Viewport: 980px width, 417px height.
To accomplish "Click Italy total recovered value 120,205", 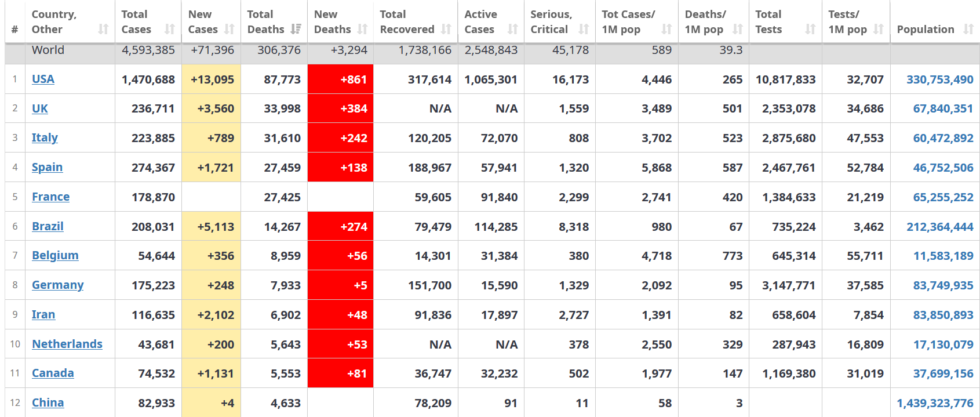I will [429, 138].
